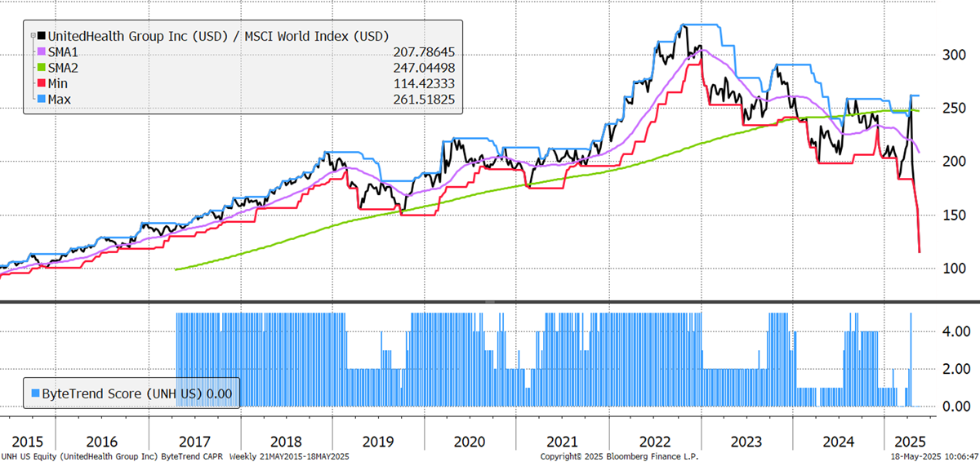Click the ByteTrend Score (UNH US) 0.00 label

pyautogui.click(x=136, y=393)
